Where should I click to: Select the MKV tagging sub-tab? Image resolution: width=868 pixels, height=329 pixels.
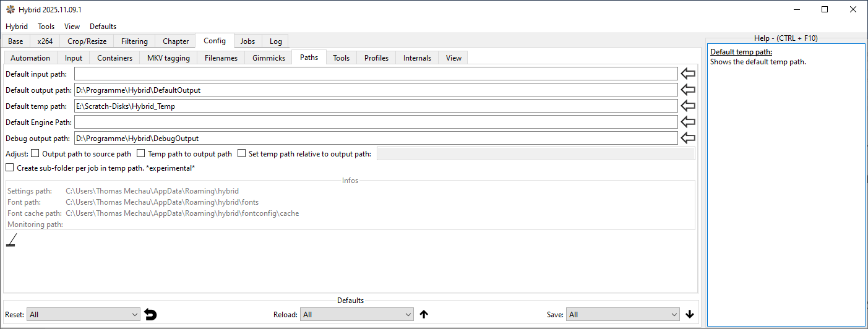169,58
